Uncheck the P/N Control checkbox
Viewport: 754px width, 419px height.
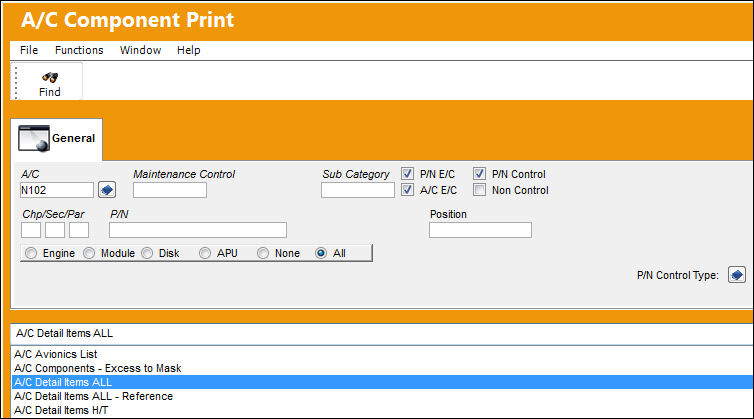pos(479,174)
